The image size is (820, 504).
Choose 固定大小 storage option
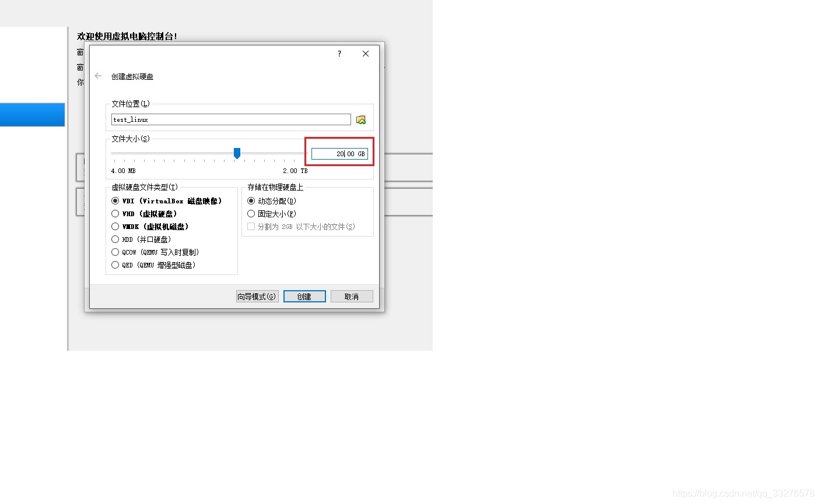pyautogui.click(x=272, y=214)
